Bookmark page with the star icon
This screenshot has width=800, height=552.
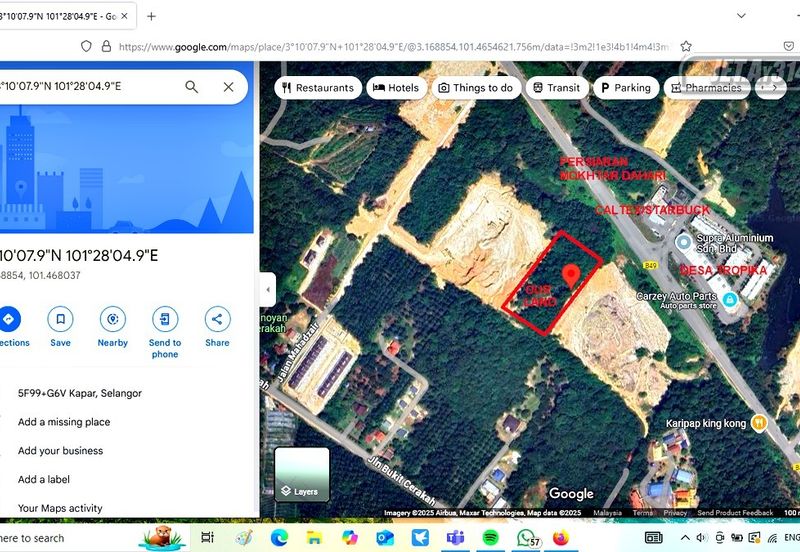click(x=686, y=46)
